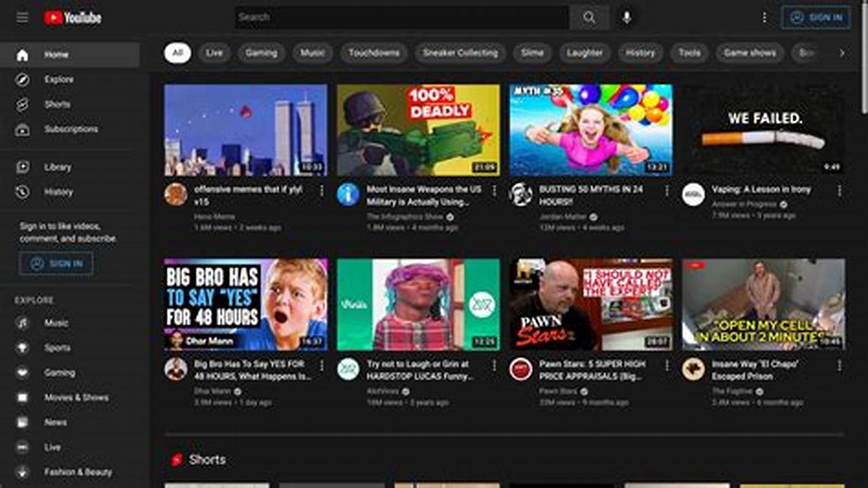
Task: Toggle the navigation drawer with the hamburger menu
Action: pos(22,17)
